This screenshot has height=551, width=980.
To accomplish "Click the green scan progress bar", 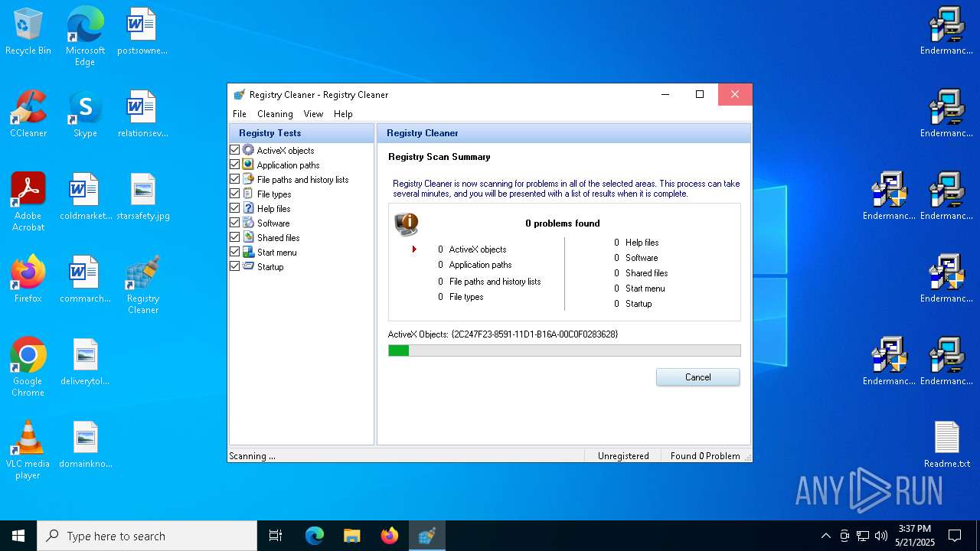I will click(564, 350).
